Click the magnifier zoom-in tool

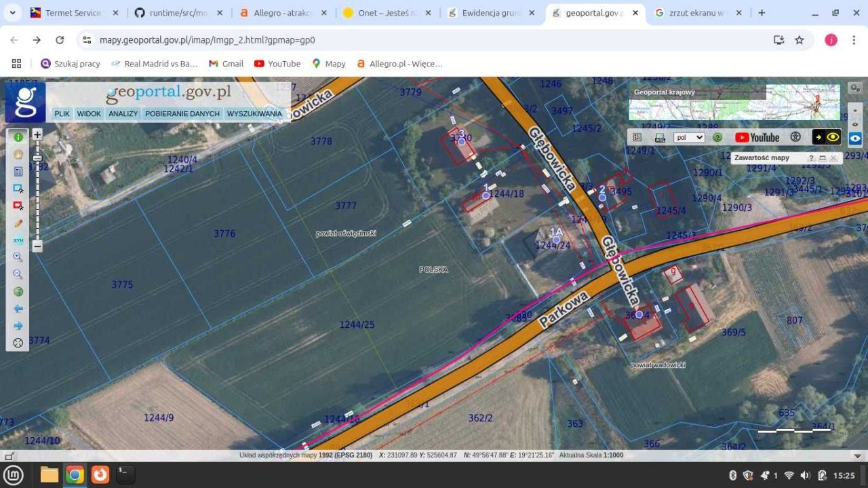click(x=18, y=257)
